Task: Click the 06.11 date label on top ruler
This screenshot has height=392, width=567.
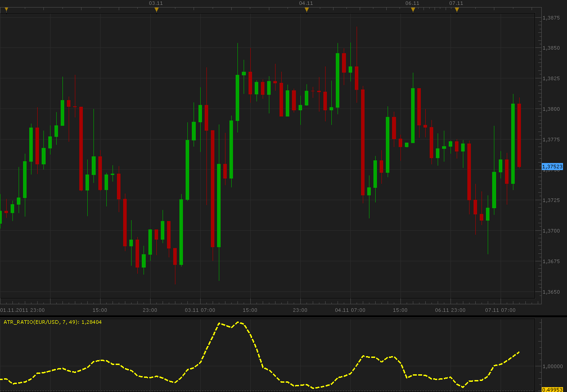Action: pos(412,3)
